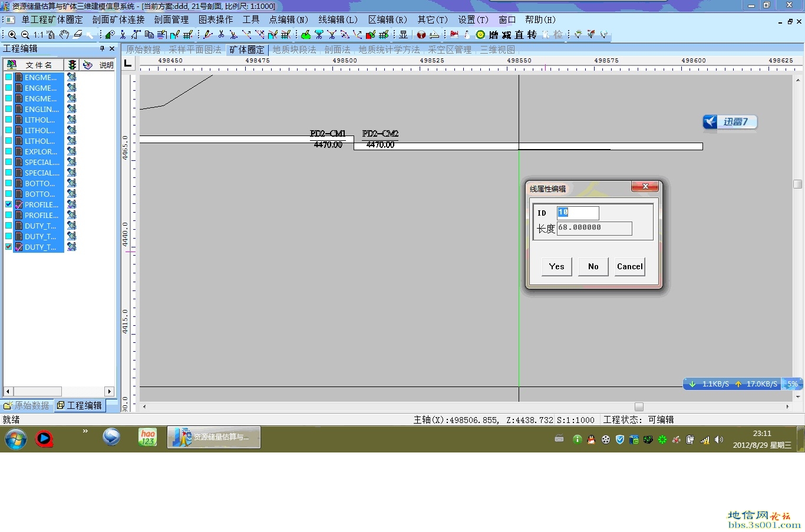Open the 图表操作 menu

(216, 19)
